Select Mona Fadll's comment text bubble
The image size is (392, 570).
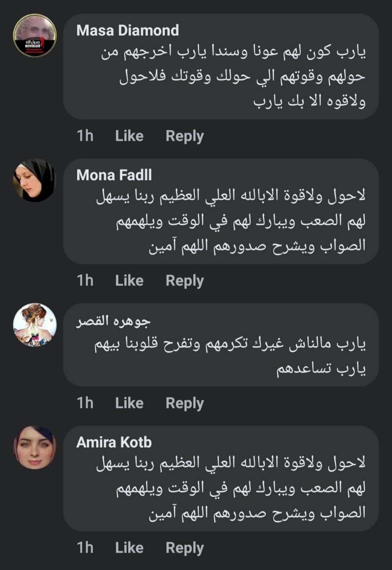click(x=231, y=223)
